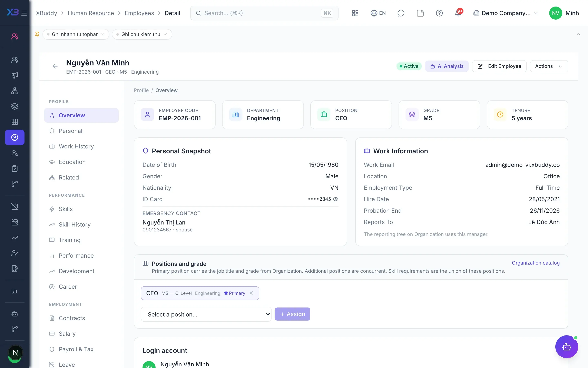Click the pin icon beside the quick notes
Screen dimensions: 588x368
point(37,34)
